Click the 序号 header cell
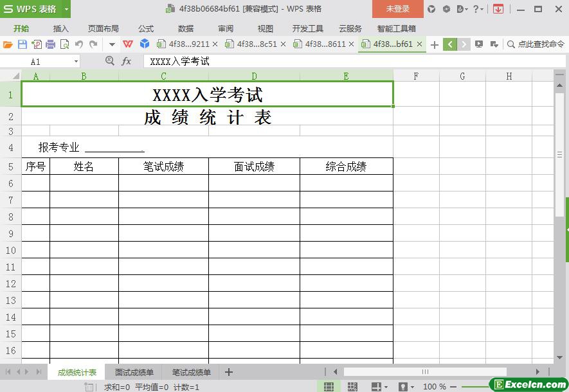The height and width of the screenshot is (392, 569). (35, 166)
